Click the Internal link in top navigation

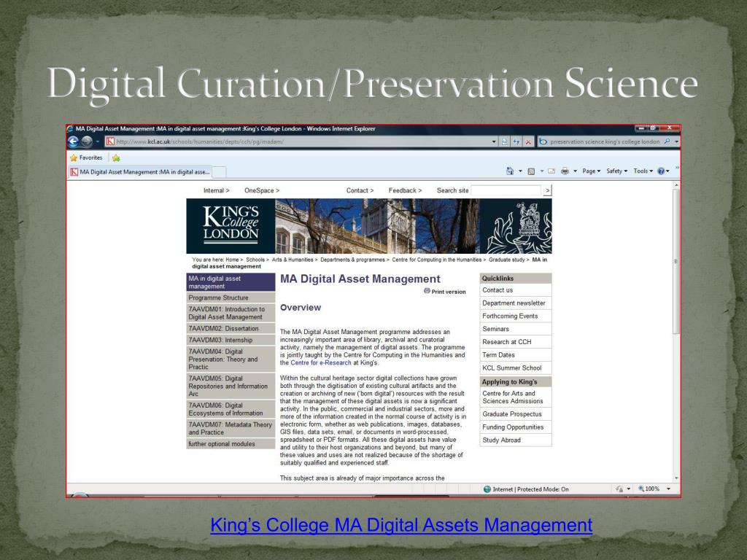[x=216, y=190]
